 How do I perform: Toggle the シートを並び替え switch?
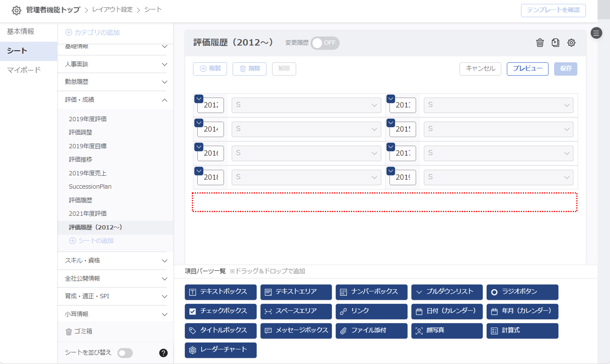125,353
